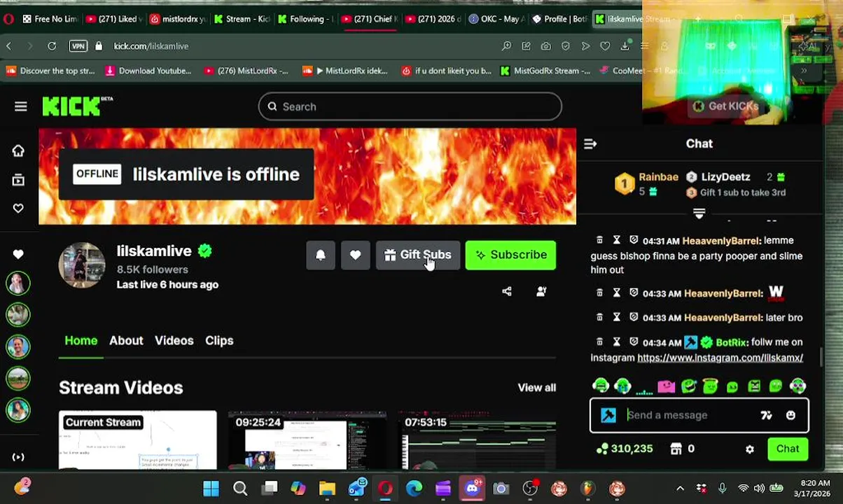Switch to the About tab

pyautogui.click(x=126, y=341)
